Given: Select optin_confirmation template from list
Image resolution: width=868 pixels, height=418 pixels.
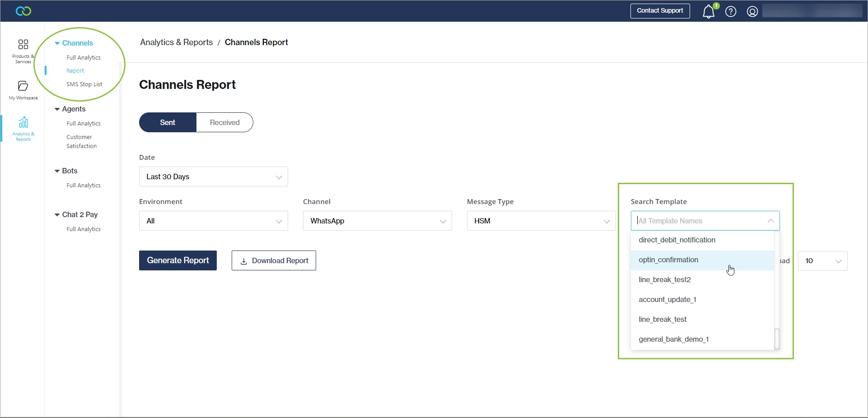Looking at the screenshot, I should pos(668,260).
